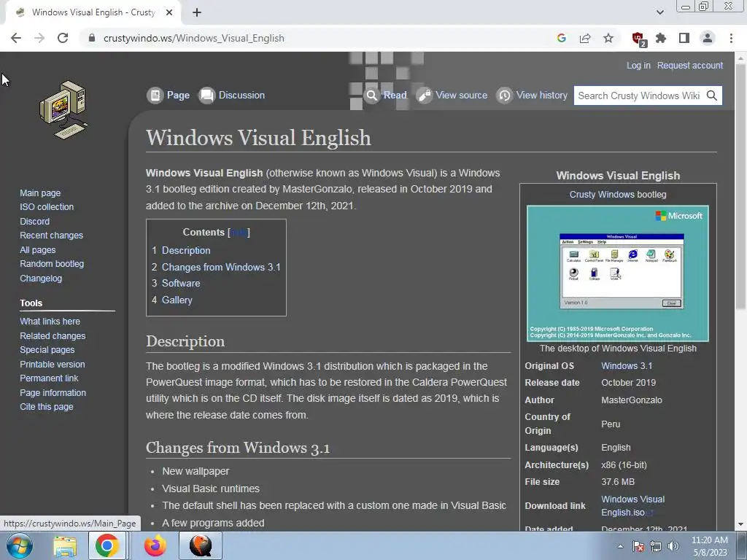
Task: Share this page via share icon
Action: tap(585, 38)
